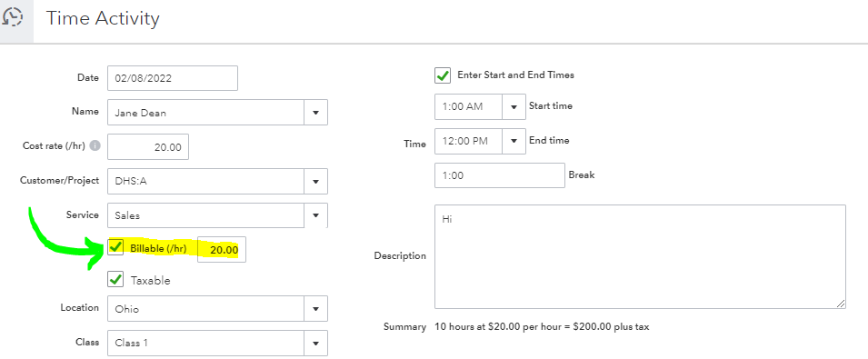
Task: Expand the Location dropdown arrow
Action: (x=315, y=309)
